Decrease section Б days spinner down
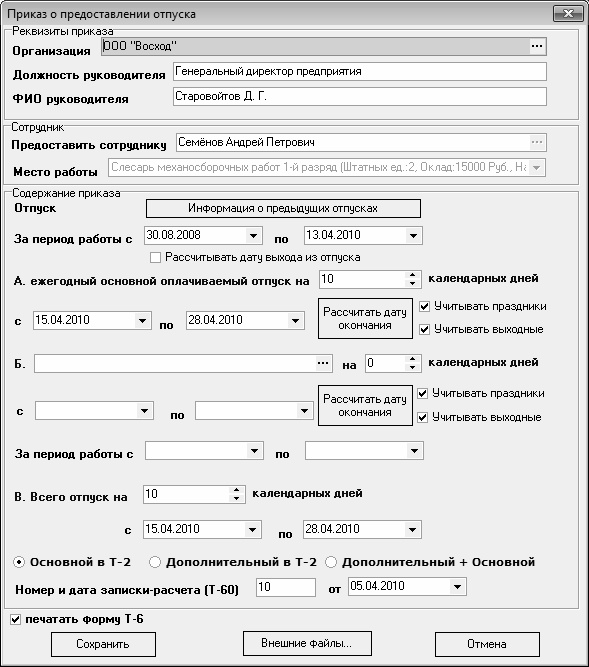 [x=412, y=368]
